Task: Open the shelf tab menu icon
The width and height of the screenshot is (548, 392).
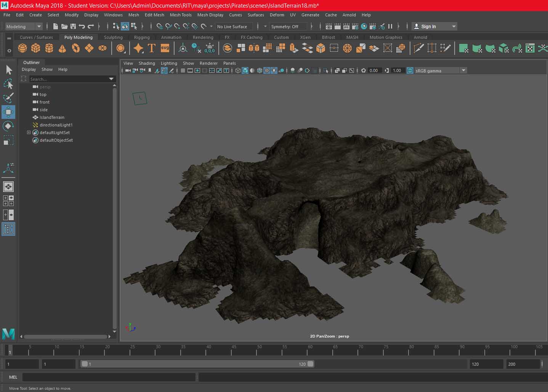Action: click(x=9, y=38)
